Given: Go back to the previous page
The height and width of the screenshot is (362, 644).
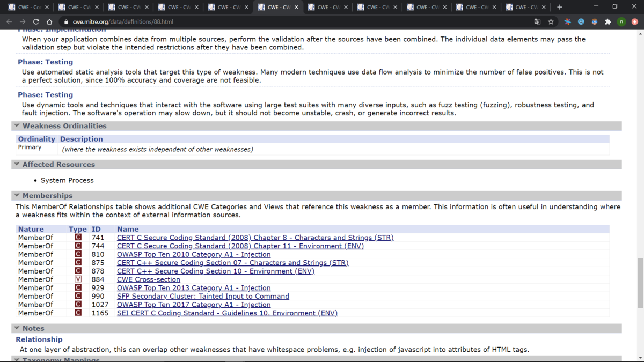Looking at the screenshot, I should pos(9,22).
